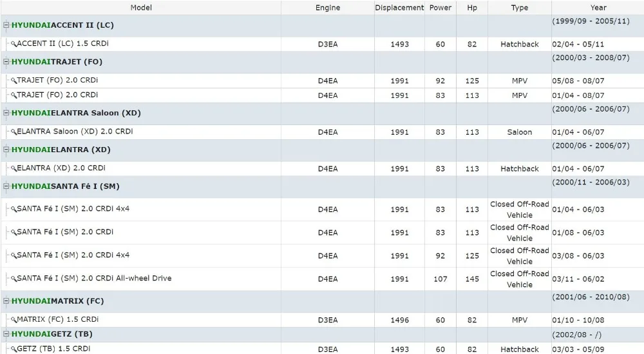Click Hp value 125 in TRAJET row
The height and width of the screenshot is (354, 644).
coord(472,81)
